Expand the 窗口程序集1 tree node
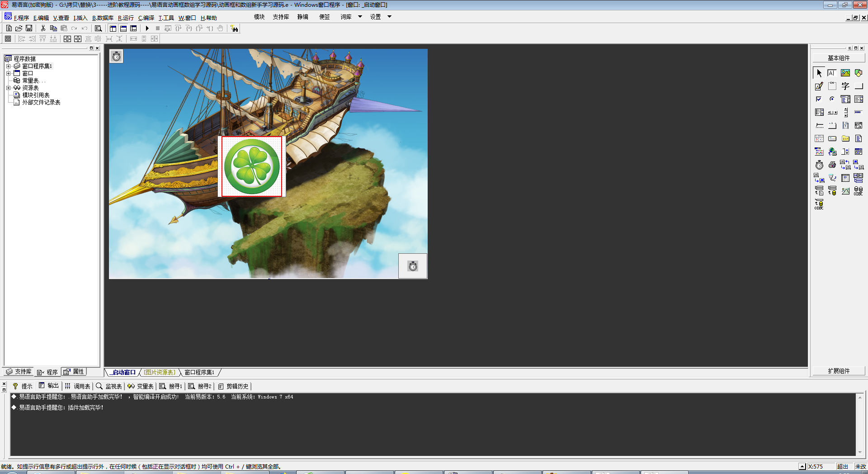The image size is (868, 474). pyautogui.click(x=8, y=66)
